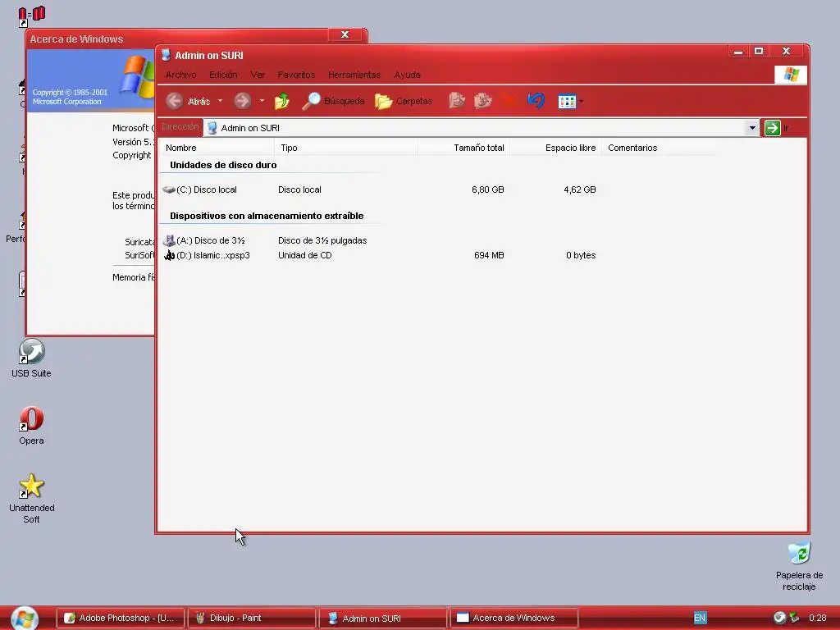The width and height of the screenshot is (840, 630).
Task: Sort by Comentarios column header
Action: pyautogui.click(x=659, y=148)
